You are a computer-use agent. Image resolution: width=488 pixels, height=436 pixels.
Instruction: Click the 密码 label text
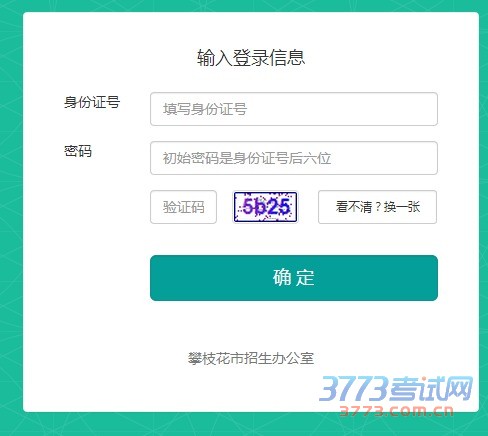(x=78, y=151)
